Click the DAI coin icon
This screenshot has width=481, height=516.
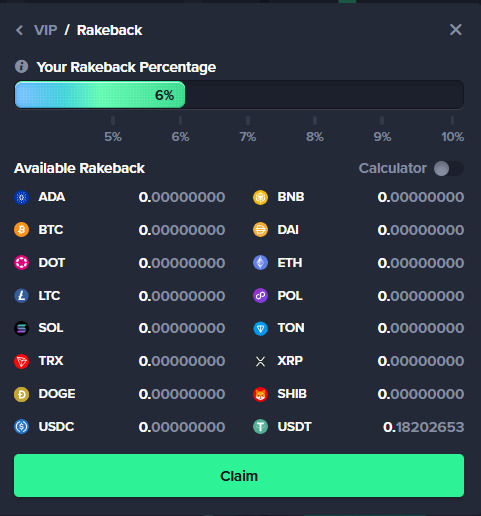pyautogui.click(x=260, y=230)
